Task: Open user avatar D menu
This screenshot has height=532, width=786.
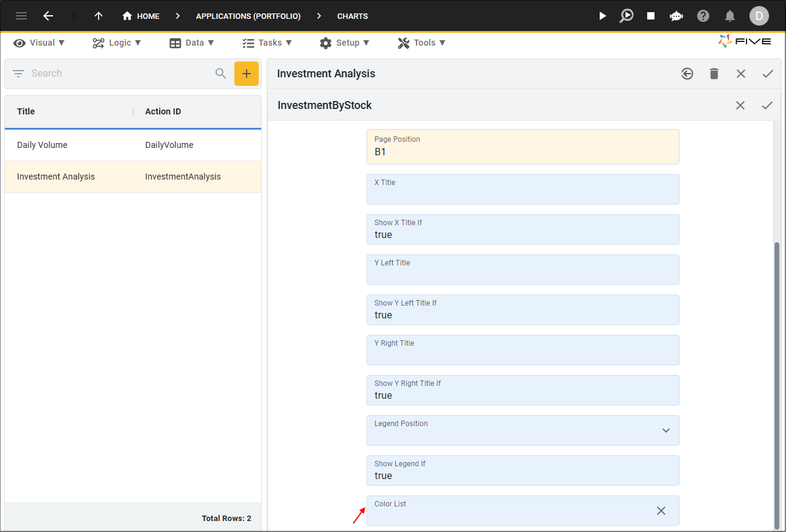Action: point(759,16)
